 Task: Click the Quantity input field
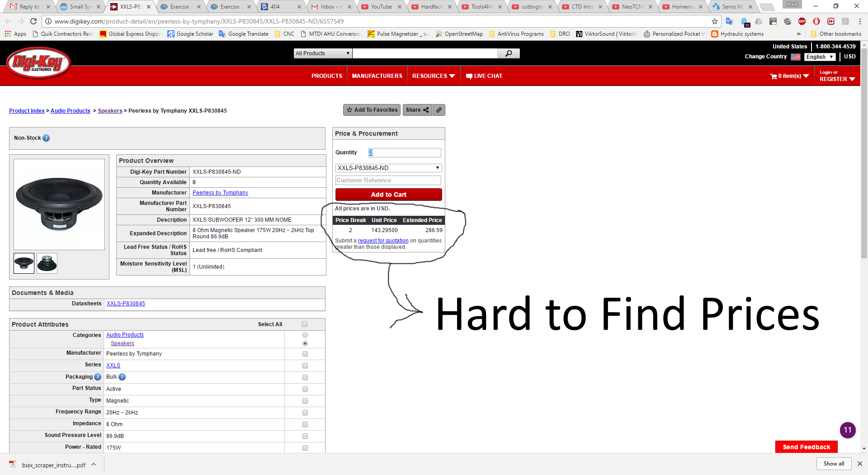point(405,153)
